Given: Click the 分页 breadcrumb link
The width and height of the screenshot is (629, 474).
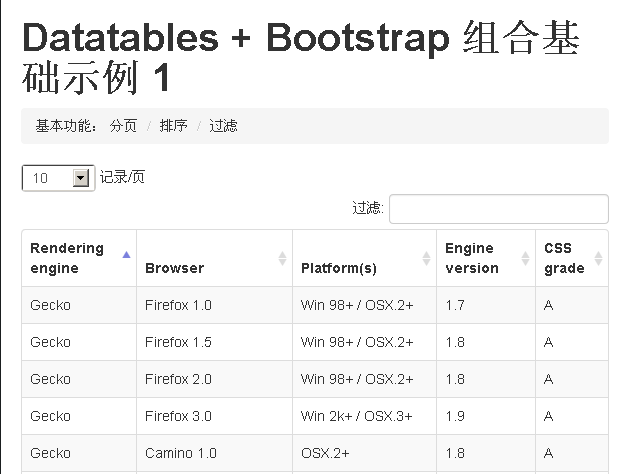Looking at the screenshot, I should pyautogui.click(x=123, y=126).
